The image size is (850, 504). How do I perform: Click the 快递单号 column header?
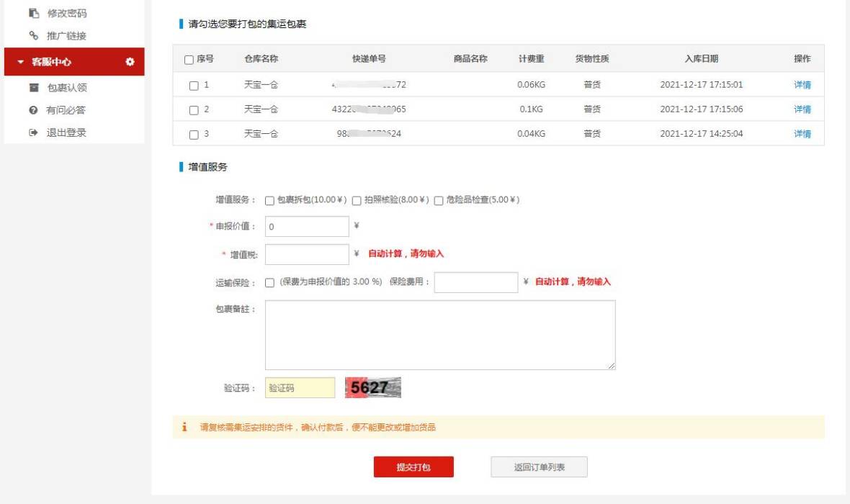[369, 58]
